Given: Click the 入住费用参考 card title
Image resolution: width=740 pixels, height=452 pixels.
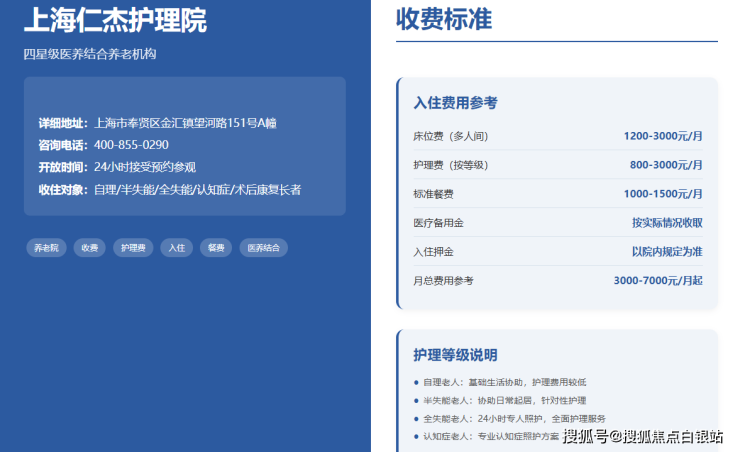Looking at the screenshot, I should pos(455,102).
